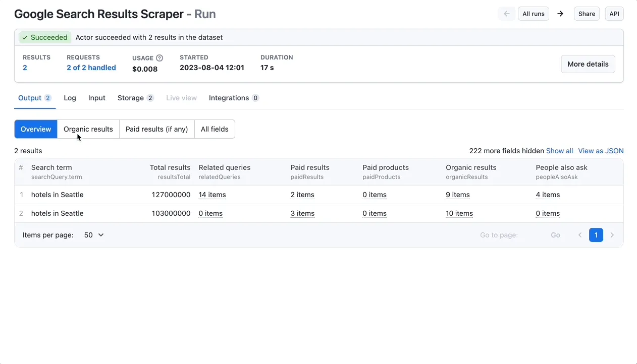The height and width of the screenshot is (364, 637).
Task: Open the Items per page dropdown
Action: pos(94,235)
